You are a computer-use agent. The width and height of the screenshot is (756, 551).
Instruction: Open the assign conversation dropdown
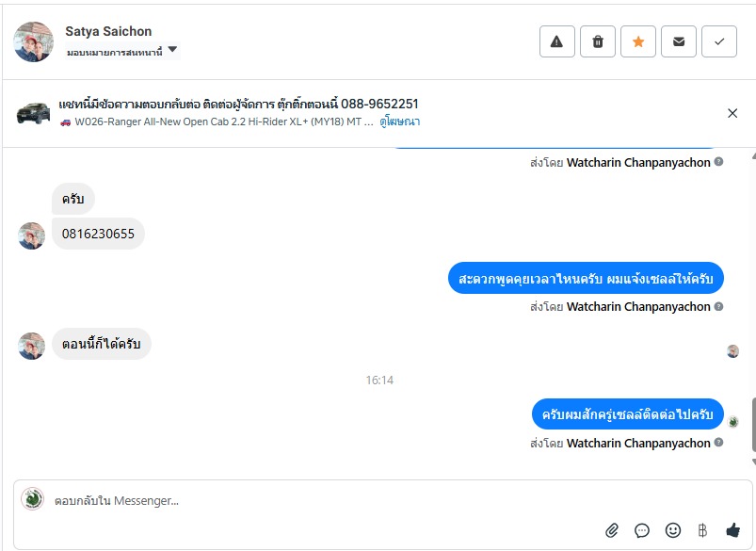click(x=122, y=51)
